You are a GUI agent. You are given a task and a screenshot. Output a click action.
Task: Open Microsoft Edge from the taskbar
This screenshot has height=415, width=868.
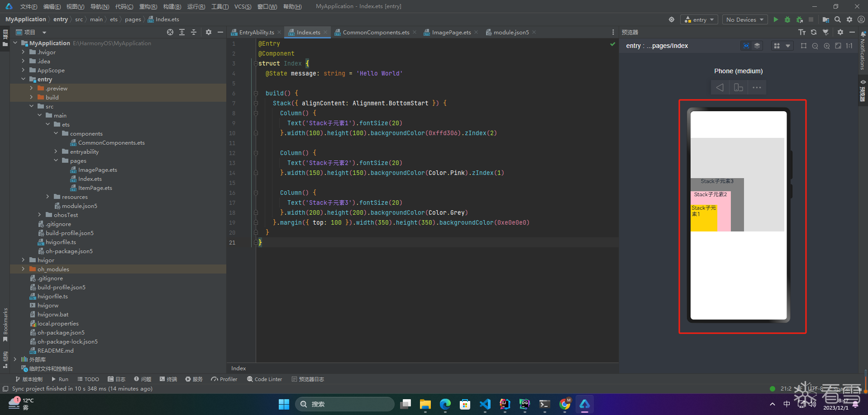click(445, 404)
